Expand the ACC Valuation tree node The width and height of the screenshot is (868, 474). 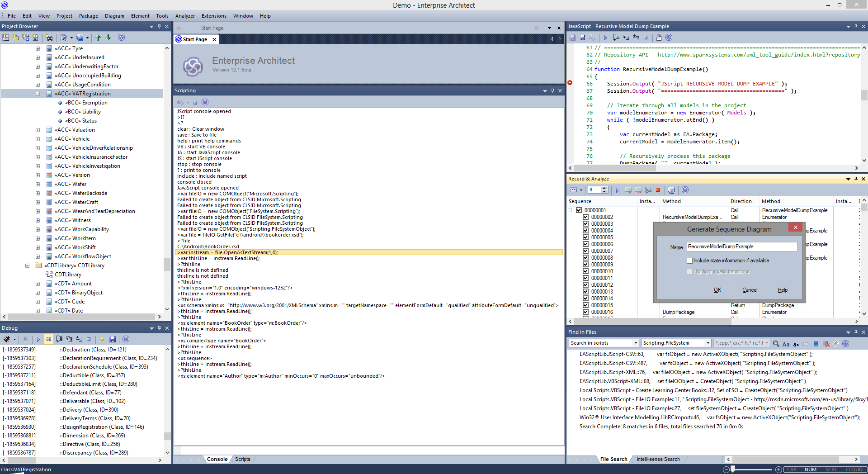pyautogui.click(x=38, y=130)
